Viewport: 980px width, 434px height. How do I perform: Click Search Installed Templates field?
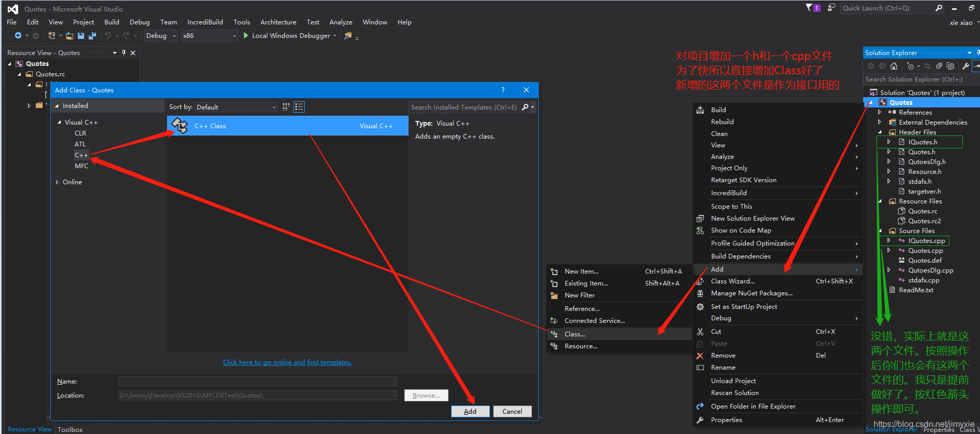pos(465,107)
